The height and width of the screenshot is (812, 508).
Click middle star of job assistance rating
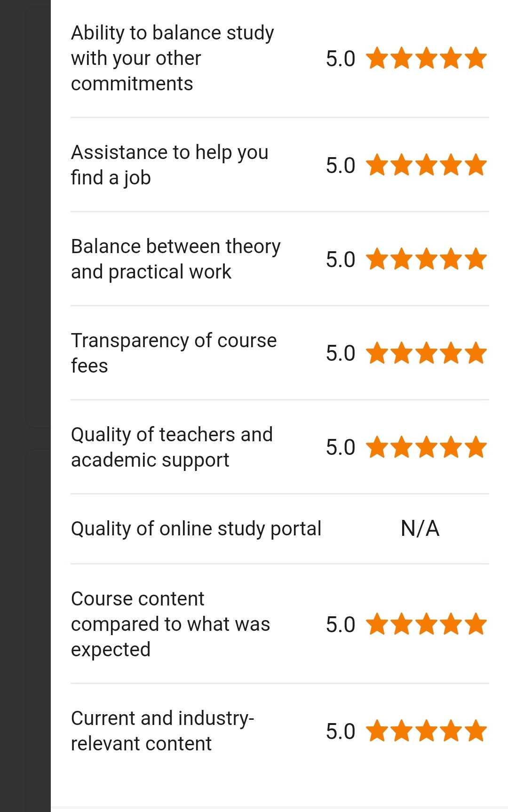point(427,165)
